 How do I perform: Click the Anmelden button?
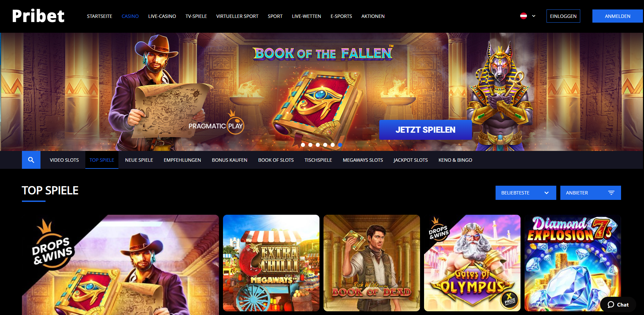pyautogui.click(x=617, y=16)
